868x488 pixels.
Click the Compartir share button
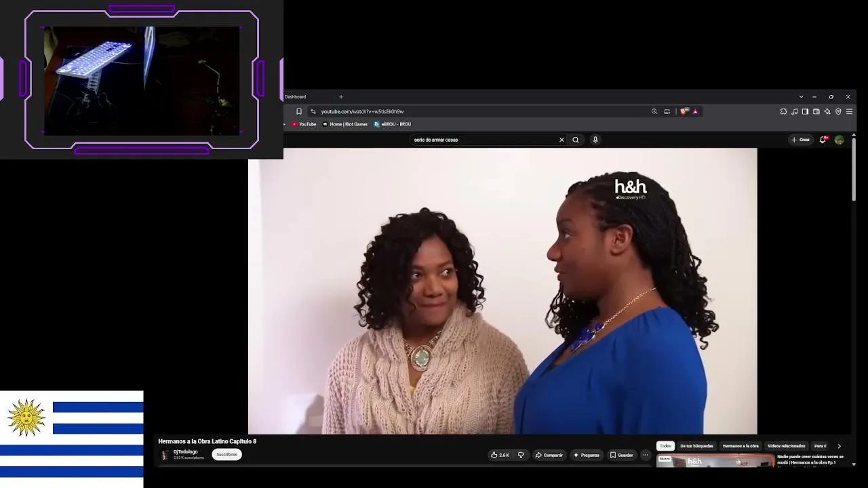549,455
